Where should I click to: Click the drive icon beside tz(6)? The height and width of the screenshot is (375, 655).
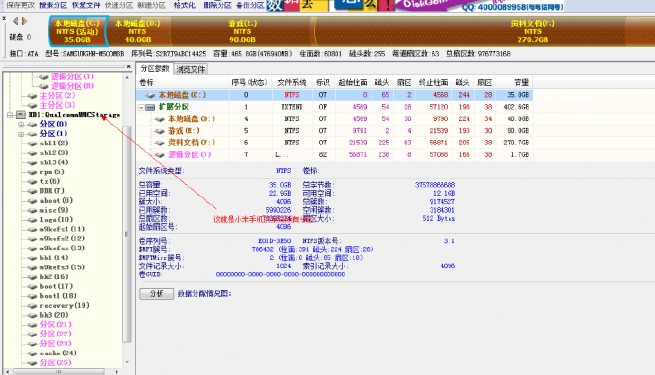click(x=32, y=182)
